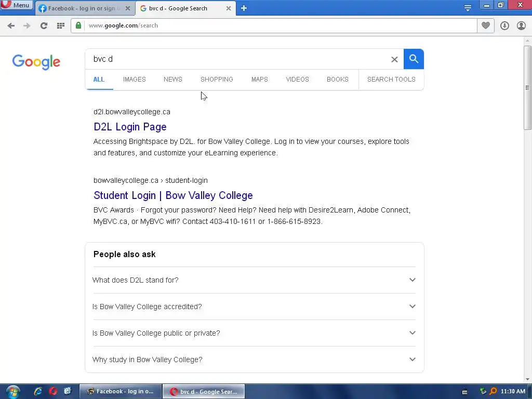This screenshot has height=399, width=532.
Task: Select the ALL results tab
Action: pos(99,79)
